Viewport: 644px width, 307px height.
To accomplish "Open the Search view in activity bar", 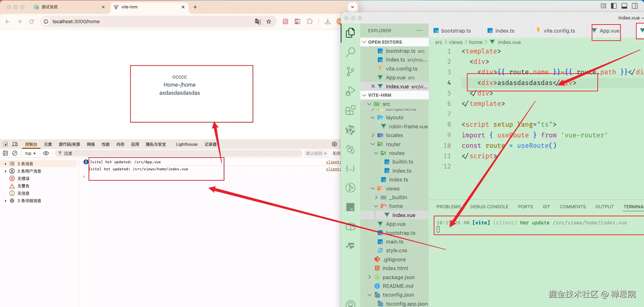I will coord(351,52).
